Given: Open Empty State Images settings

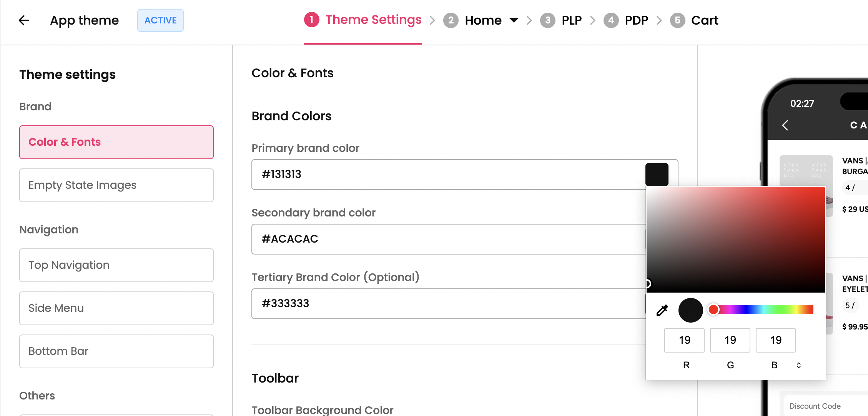Looking at the screenshot, I should [116, 185].
